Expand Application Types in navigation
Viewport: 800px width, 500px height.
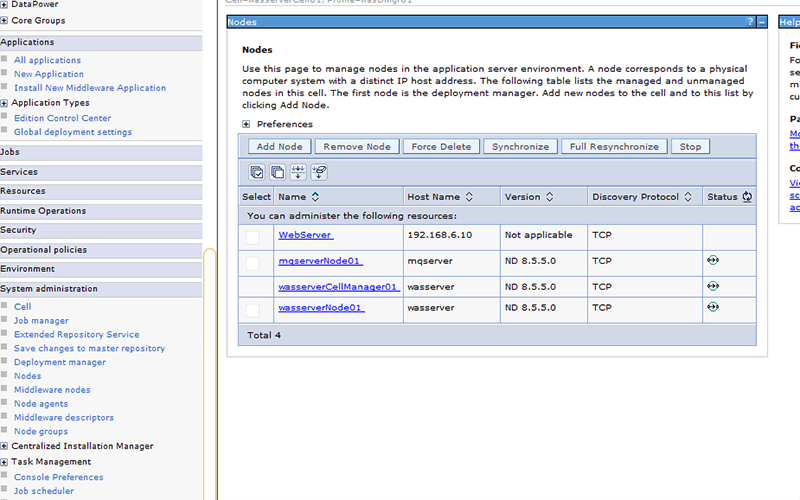(x=4, y=103)
